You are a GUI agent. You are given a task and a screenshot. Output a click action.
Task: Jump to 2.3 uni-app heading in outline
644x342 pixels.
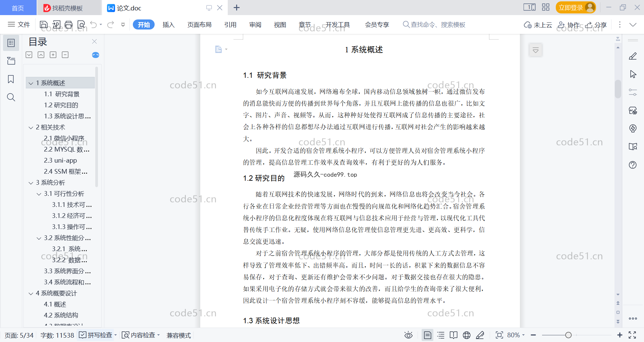(x=60, y=161)
